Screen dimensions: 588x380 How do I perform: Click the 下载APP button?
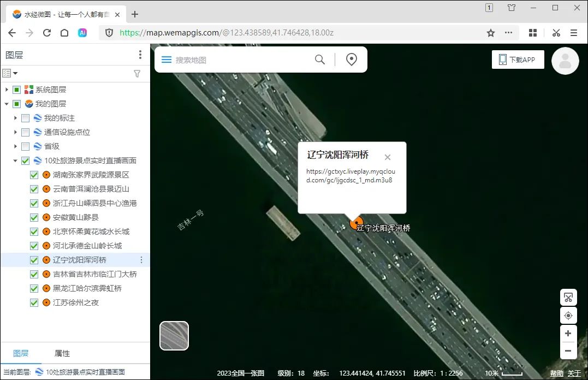[518, 60]
